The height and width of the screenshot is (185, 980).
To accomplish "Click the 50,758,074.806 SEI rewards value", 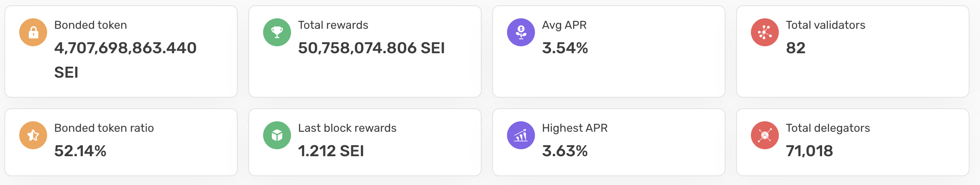I will coord(371,48).
